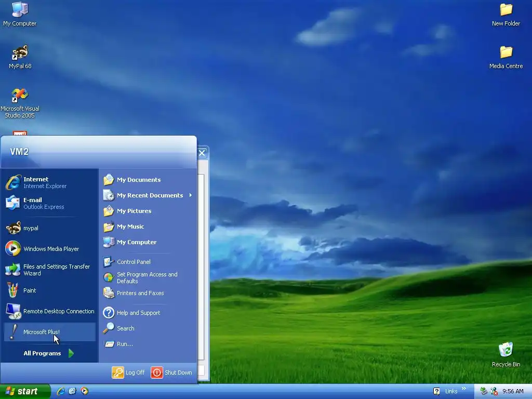532x399 pixels.
Task: Launch Internet Explorer from Start menu
Action: point(49,182)
